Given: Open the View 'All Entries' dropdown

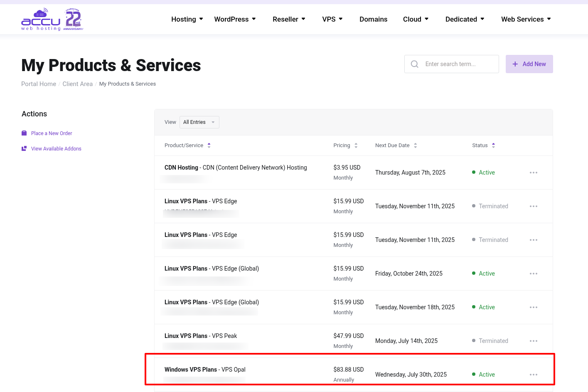Looking at the screenshot, I should [x=199, y=122].
